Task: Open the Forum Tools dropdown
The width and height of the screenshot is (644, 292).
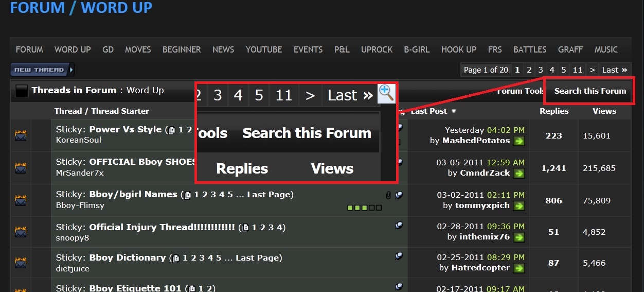Action: [x=521, y=91]
